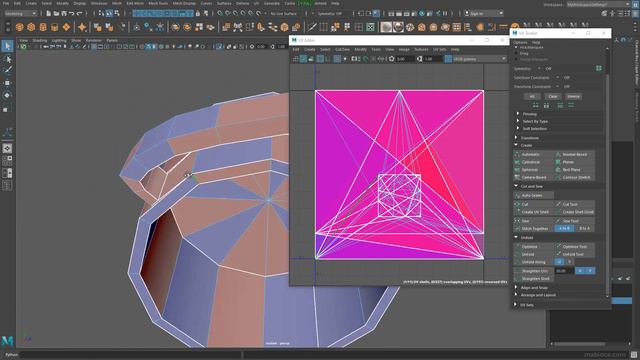Create a polygon cube from the shelf

31,27
